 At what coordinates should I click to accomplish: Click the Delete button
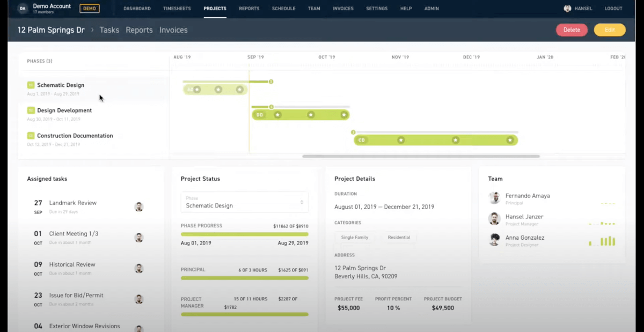point(571,30)
